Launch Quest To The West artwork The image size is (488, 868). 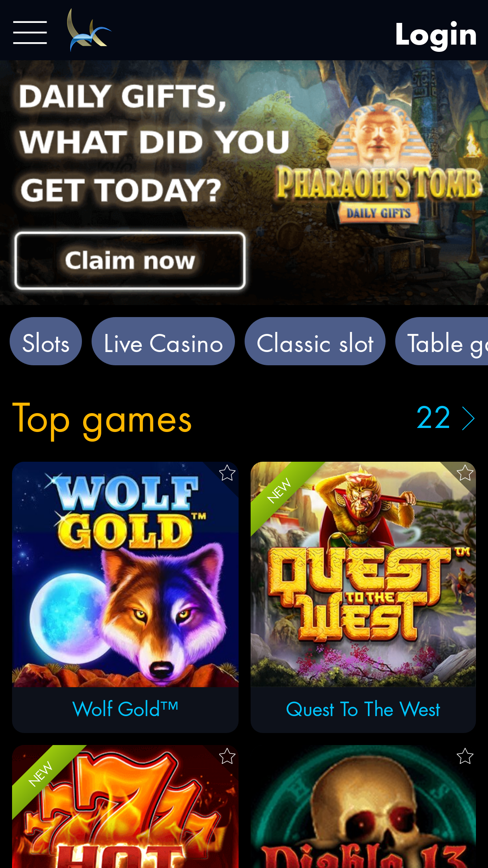click(x=363, y=574)
